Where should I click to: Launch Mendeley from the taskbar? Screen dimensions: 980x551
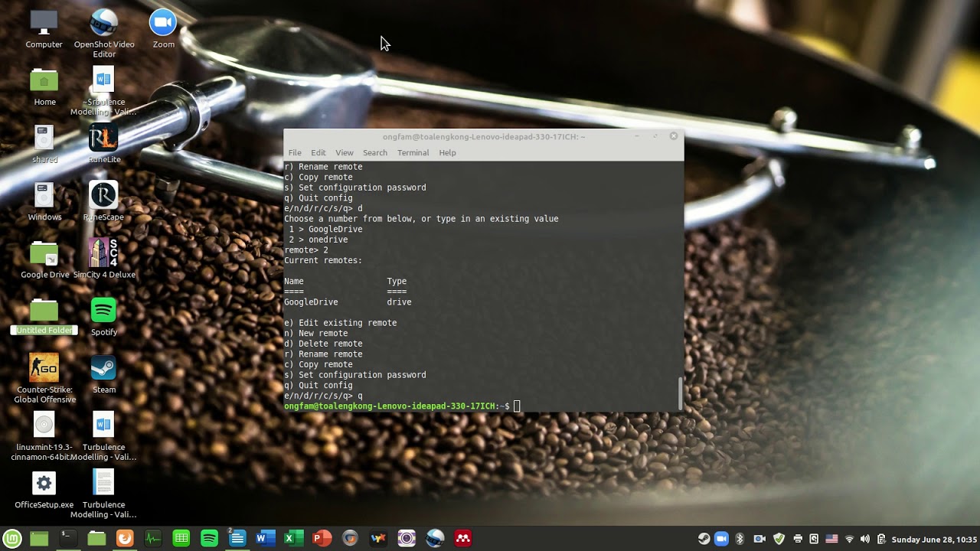(x=463, y=539)
